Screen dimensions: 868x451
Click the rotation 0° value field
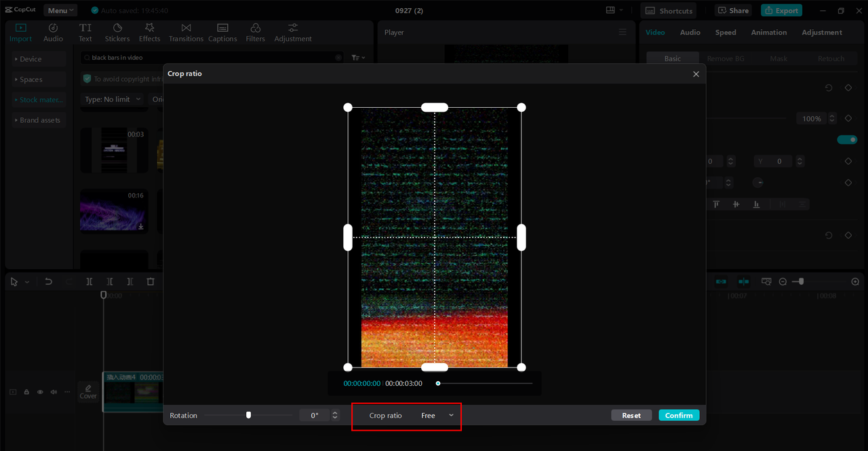click(315, 415)
